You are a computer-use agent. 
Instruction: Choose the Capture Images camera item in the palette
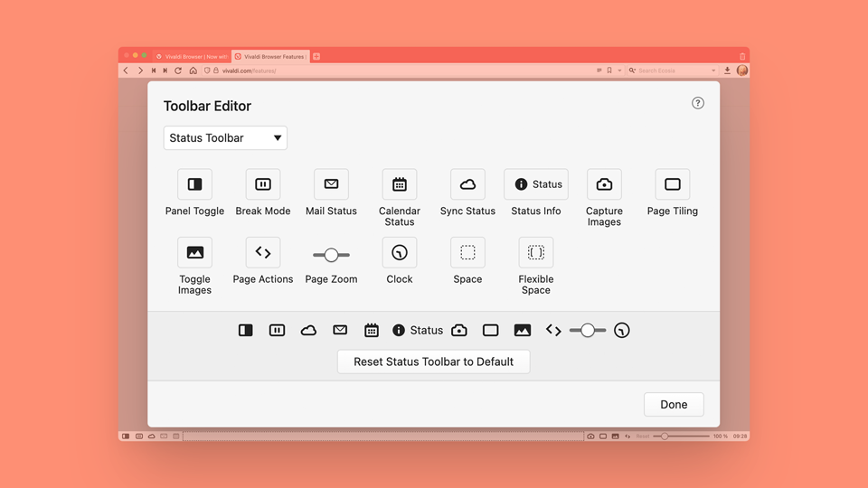tap(604, 184)
